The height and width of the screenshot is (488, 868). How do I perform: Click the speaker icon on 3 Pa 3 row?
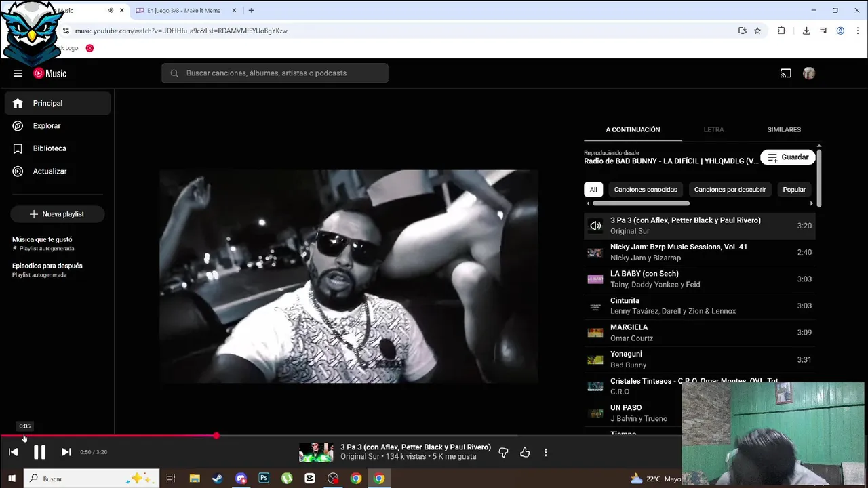click(x=595, y=226)
